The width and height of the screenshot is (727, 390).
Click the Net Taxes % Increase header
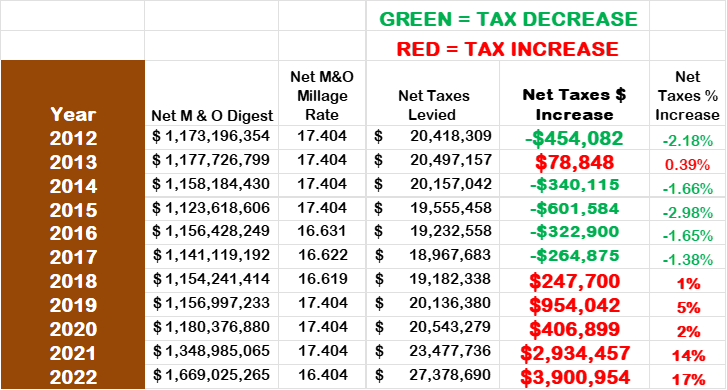pyautogui.click(x=687, y=96)
